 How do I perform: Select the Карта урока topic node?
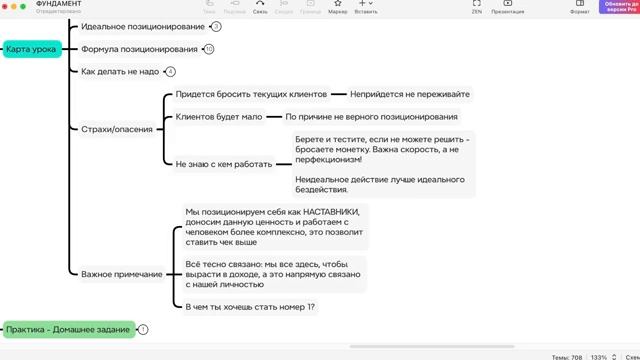point(32,49)
